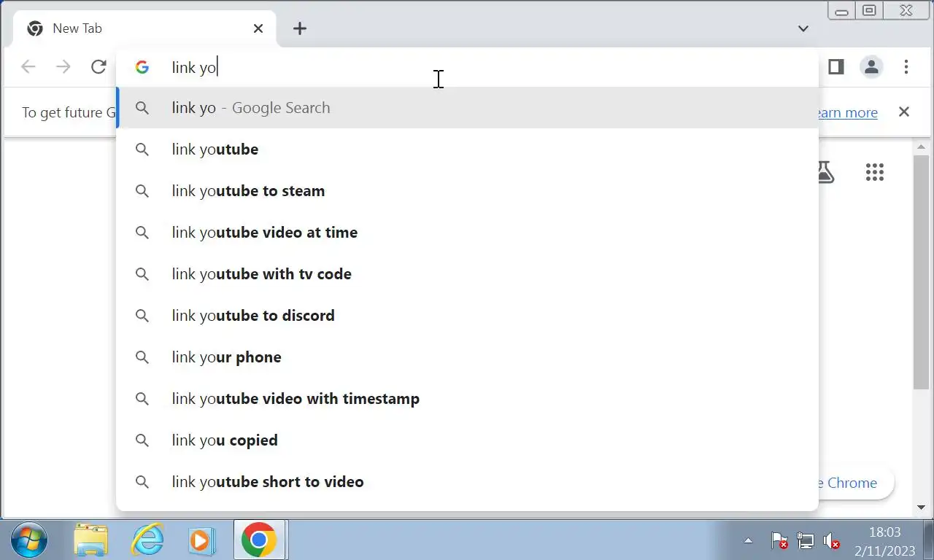Click the network tray icon

coord(806,541)
